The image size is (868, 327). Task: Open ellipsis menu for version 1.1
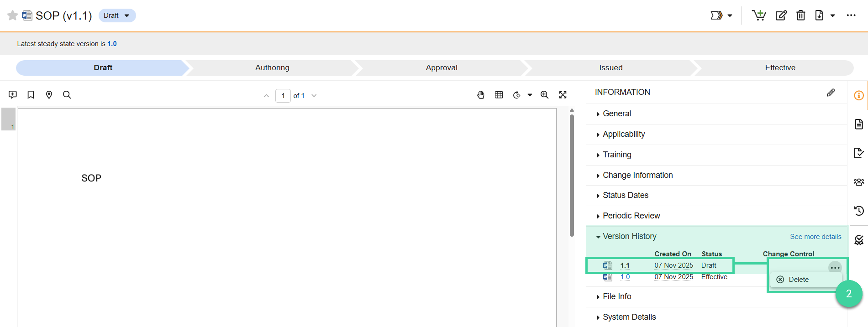click(835, 268)
